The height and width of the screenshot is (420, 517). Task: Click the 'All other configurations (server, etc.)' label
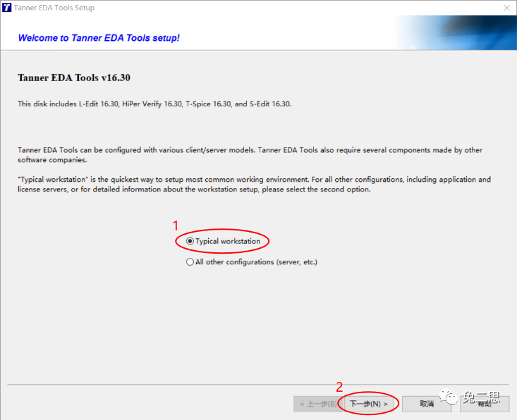click(x=256, y=262)
